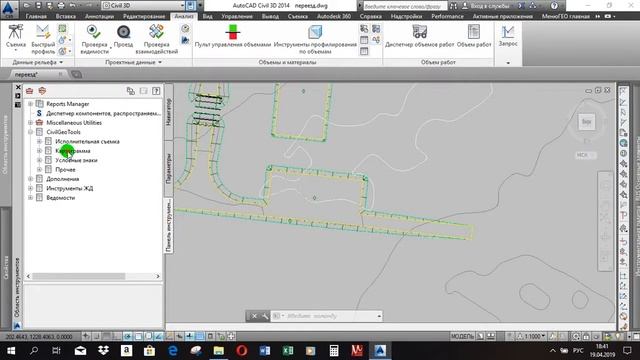This screenshot has height=360, width=640.
Task: Switch to the Autodesk 360 ribbon tab
Action: (334, 16)
